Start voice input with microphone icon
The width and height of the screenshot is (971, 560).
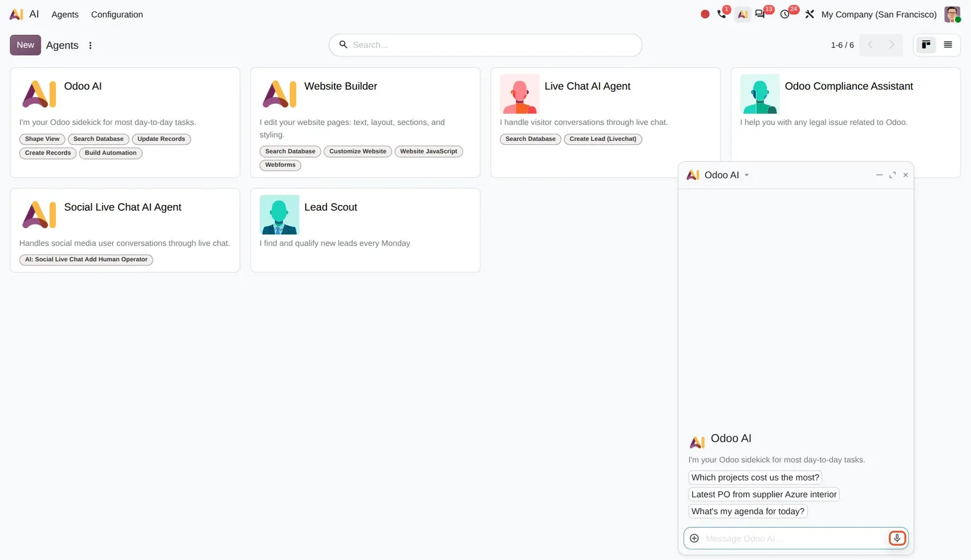coord(897,538)
